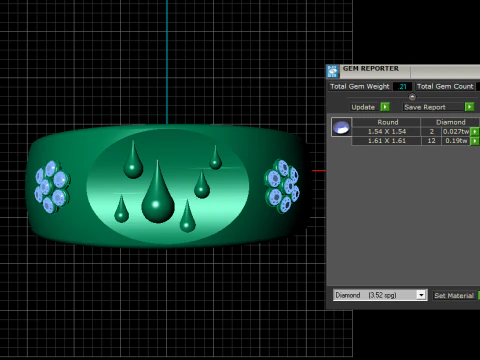Click the Set Material button
The image size is (480, 360).
click(454, 295)
